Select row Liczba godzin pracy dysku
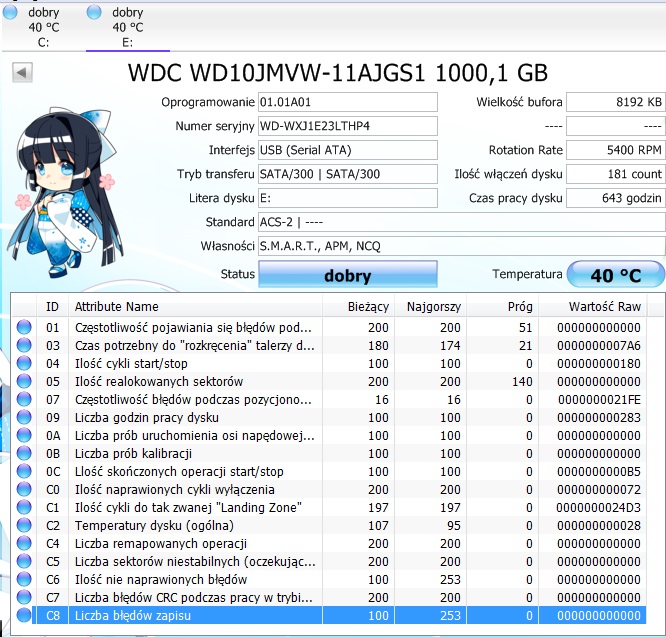The image size is (666, 637). click(329, 417)
